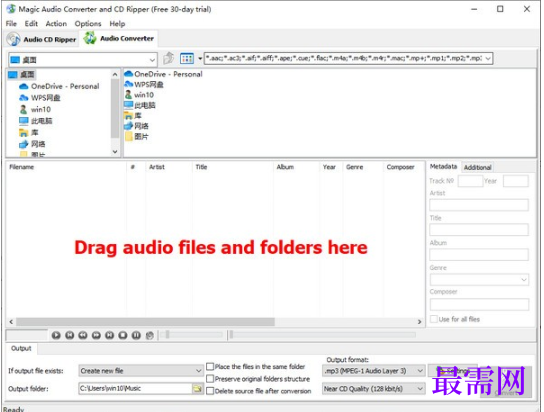Open OneDrive - Personal in file list
The height and width of the screenshot is (412, 544).
[x=163, y=74]
